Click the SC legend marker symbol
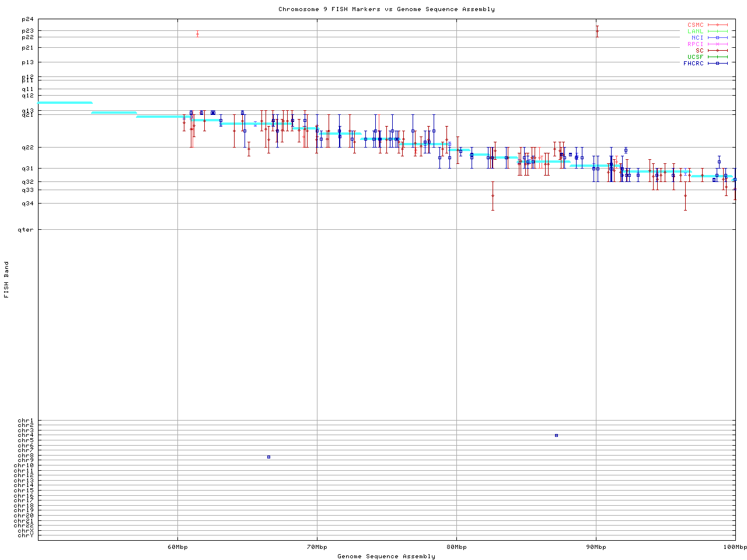This screenshot has width=747, height=560. (717, 50)
